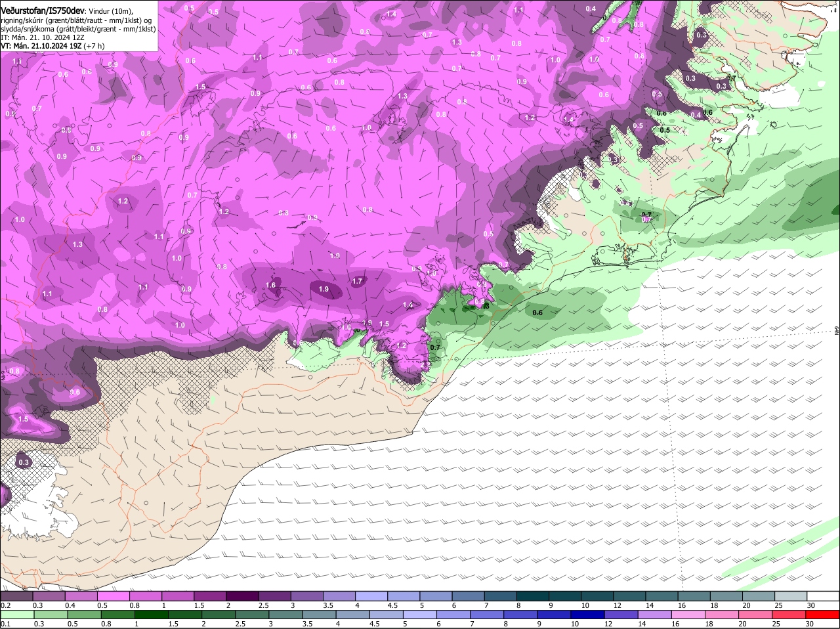Click upper legend swatch between 9 and 10

(x=566, y=596)
